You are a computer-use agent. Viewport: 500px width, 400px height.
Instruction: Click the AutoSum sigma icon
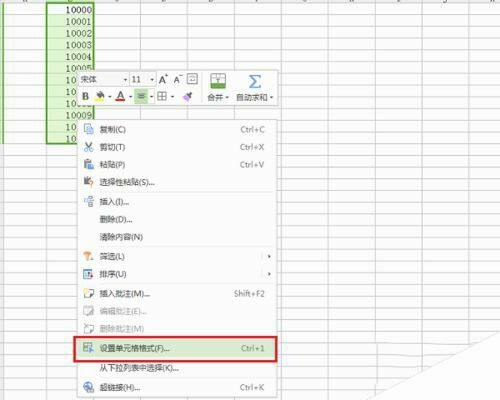(x=255, y=81)
